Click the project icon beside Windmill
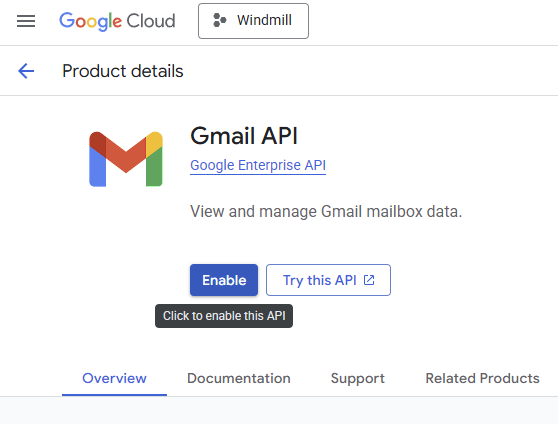The width and height of the screenshot is (558, 424). (x=219, y=20)
